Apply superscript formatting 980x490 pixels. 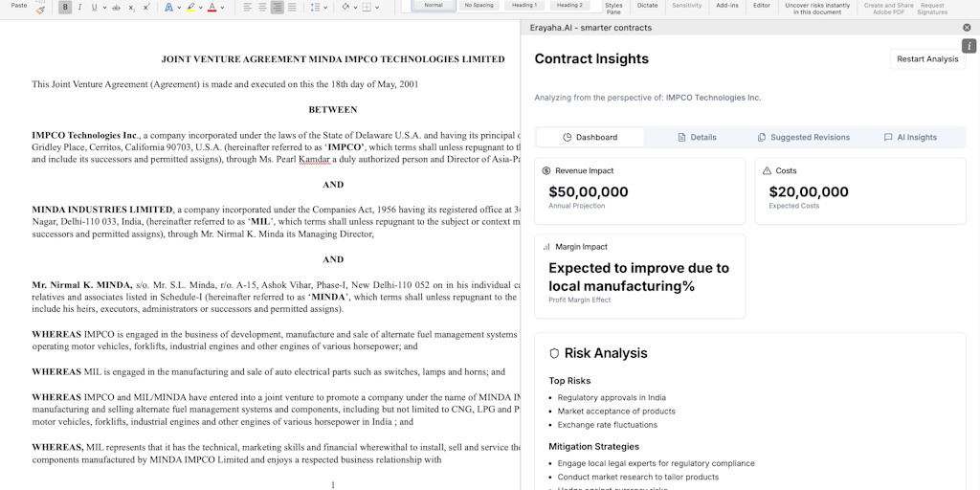click(x=146, y=8)
